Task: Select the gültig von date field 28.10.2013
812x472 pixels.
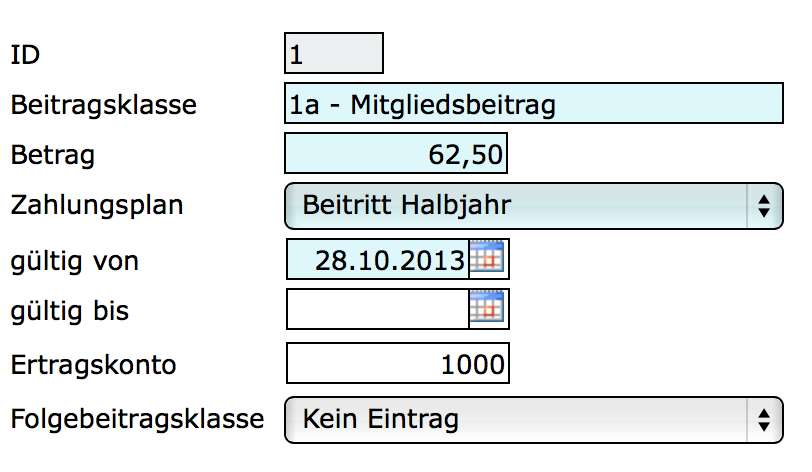Action: 378,259
